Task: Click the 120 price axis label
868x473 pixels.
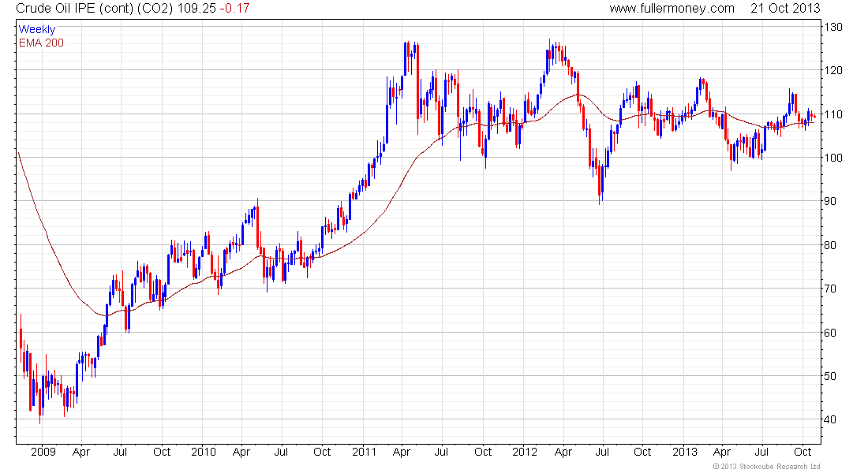Action: (x=833, y=70)
